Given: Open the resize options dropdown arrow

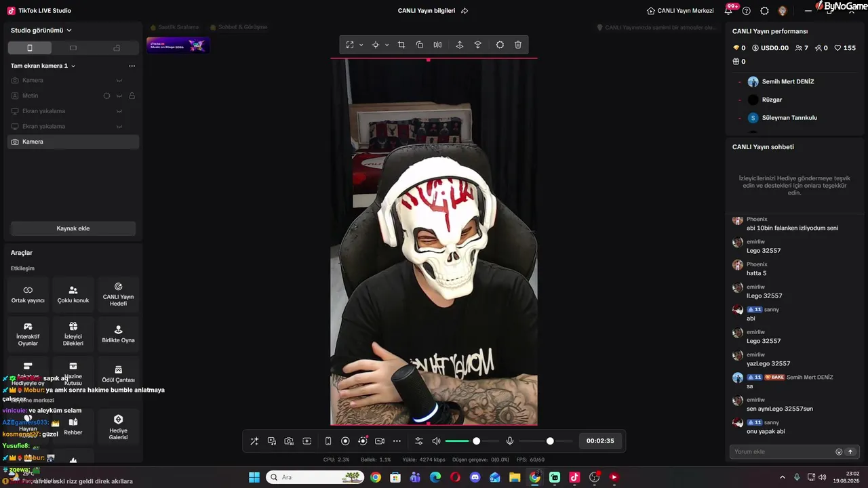Looking at the screenshot, I should tap(361, 45).
